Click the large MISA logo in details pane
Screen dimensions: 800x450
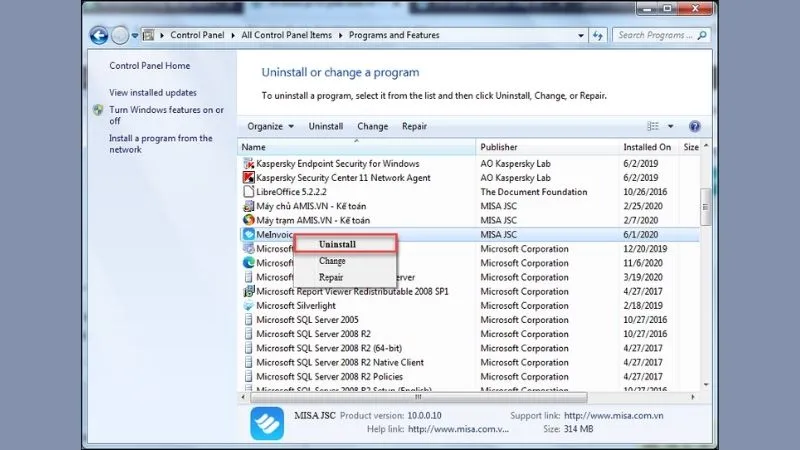(x=267, y=423)
